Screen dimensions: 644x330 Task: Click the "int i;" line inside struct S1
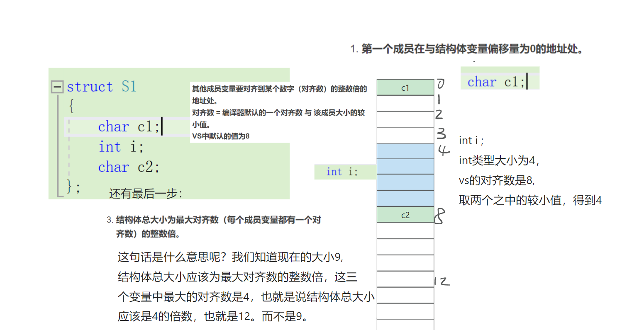pyautogui.click(x=121, y=147)
